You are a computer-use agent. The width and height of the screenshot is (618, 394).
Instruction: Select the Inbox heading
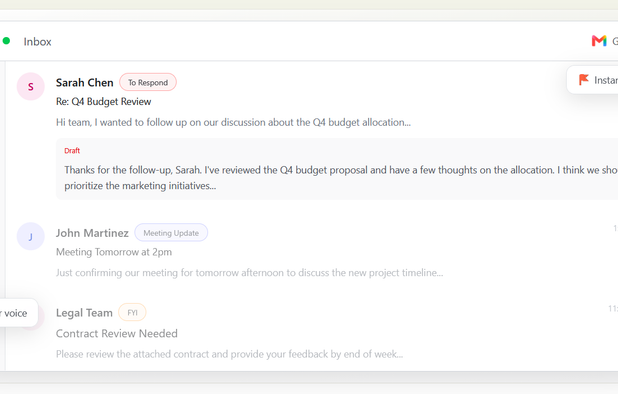pos(37,42)
